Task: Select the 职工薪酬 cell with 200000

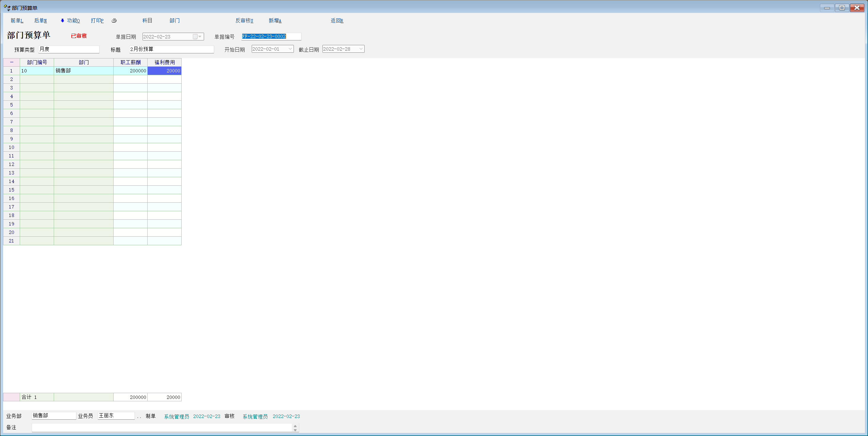Action: [131, 71]
